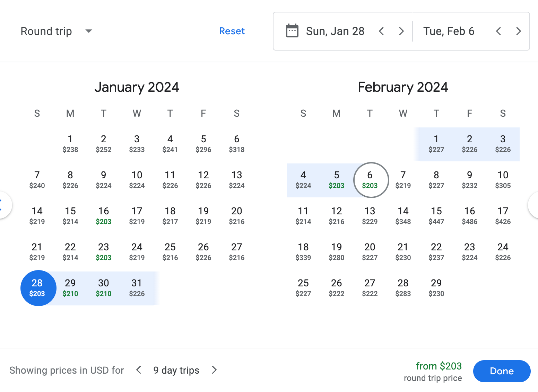Select January 16 priced at $203
The height and width of the screenshot is (392, 538).
point(104,215)
